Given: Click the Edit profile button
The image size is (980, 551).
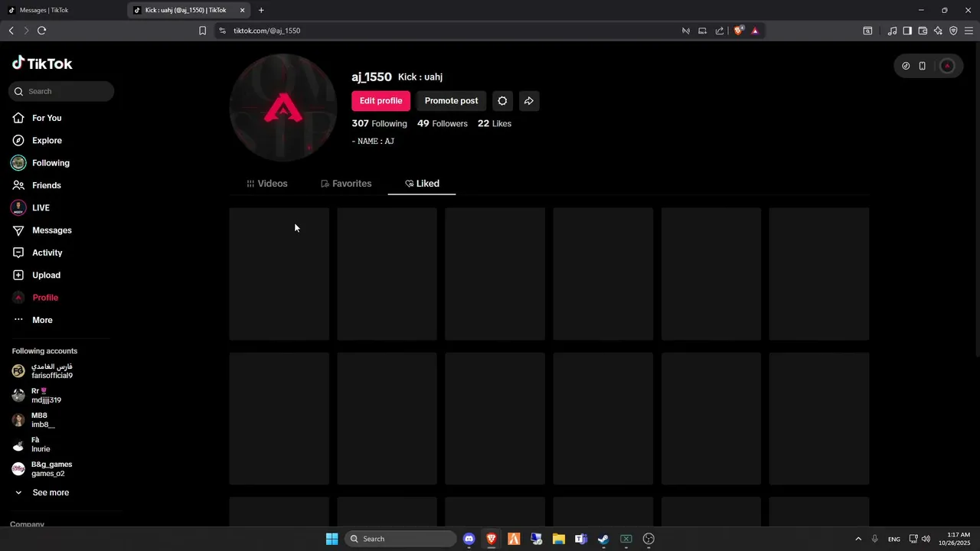Looking at the screenshot, I should click(x=381, y=101).
